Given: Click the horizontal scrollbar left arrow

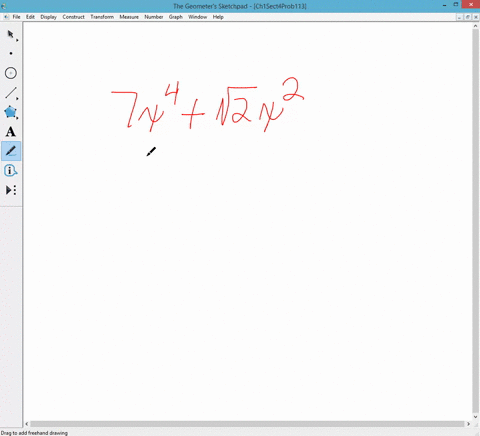Looking at the screenshot, I should [27, 424].
